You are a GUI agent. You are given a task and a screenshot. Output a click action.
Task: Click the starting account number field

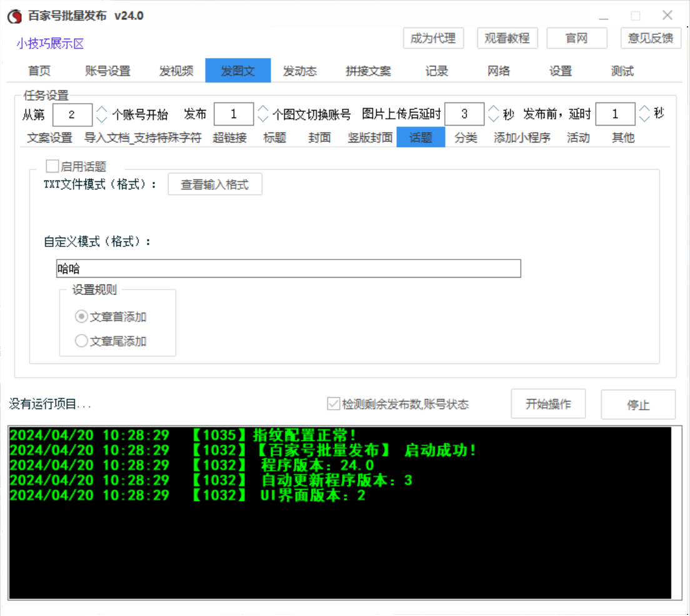72,114
